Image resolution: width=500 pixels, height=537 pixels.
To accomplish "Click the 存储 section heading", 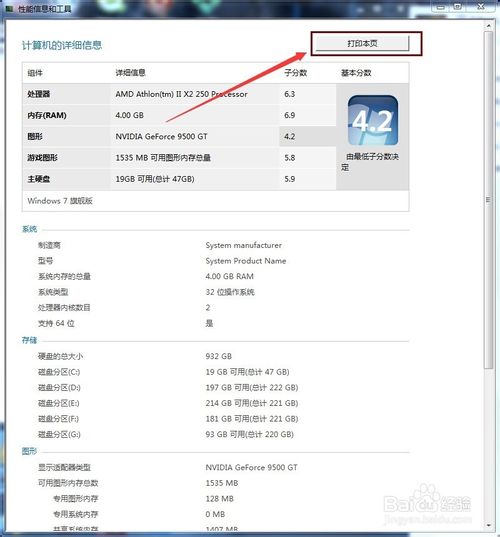I will click(29, 340).
